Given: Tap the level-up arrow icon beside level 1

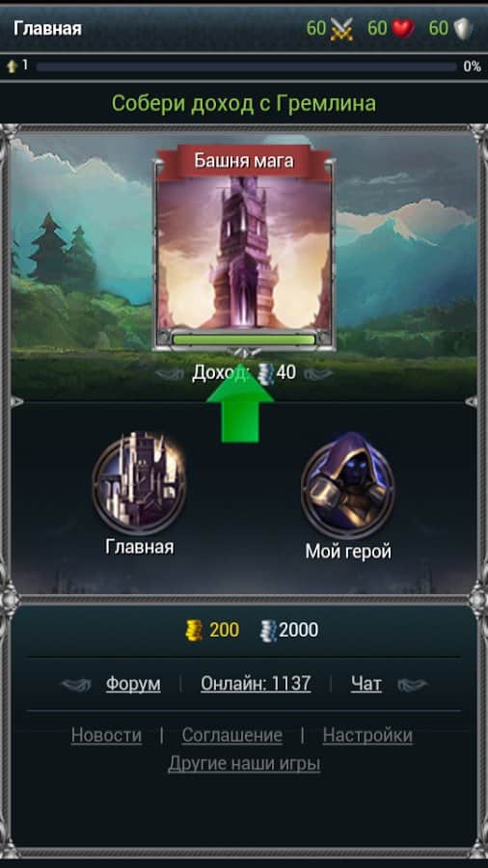Looking at the screenshot, I should click(x=13, y=67).
